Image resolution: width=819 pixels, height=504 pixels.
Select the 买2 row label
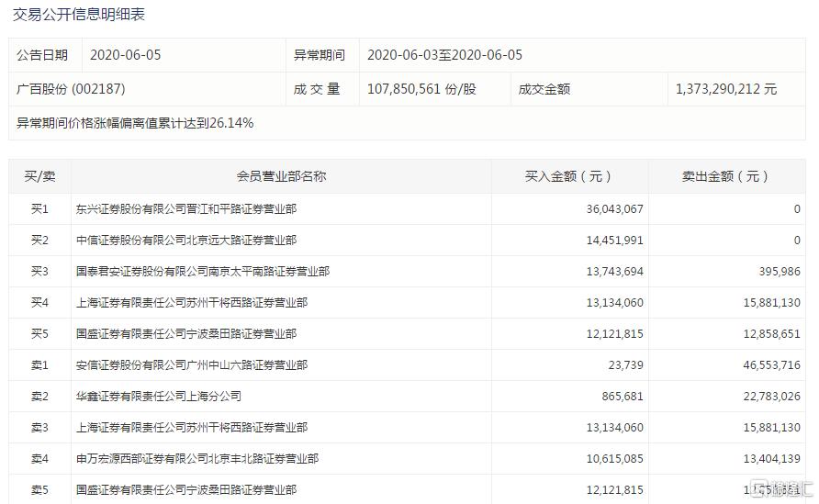coord(39,241)
